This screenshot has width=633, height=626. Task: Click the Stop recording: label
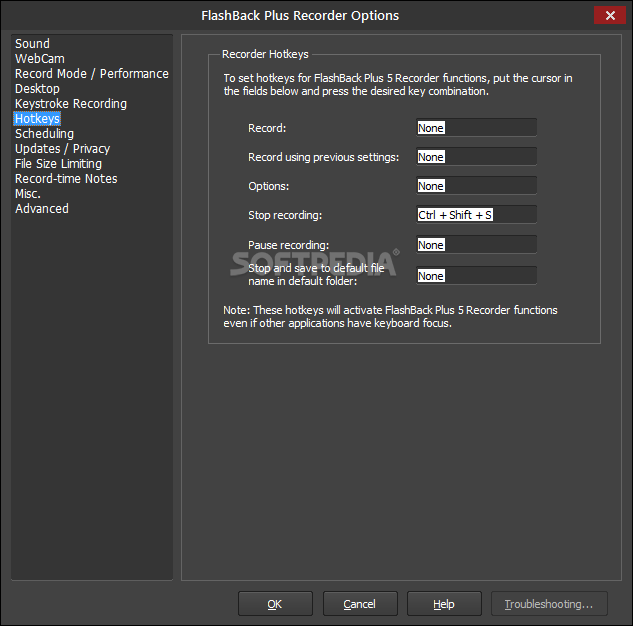(x=285, y=215)
